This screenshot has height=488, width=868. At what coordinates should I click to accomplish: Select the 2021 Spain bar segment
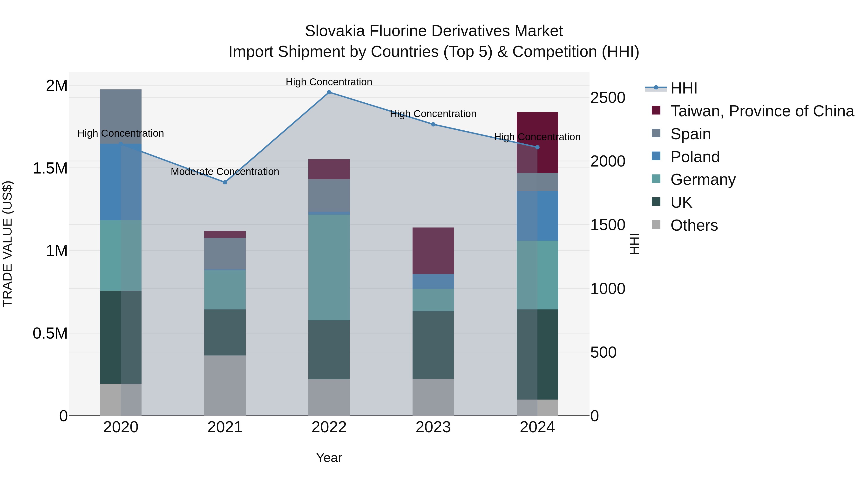pyautogui.click(x=225, y=254)
